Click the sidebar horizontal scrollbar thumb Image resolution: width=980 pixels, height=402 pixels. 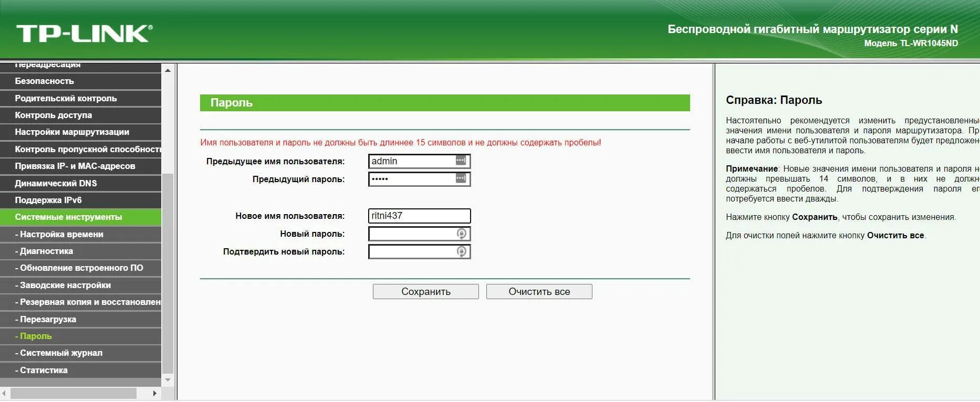[74, 393]
